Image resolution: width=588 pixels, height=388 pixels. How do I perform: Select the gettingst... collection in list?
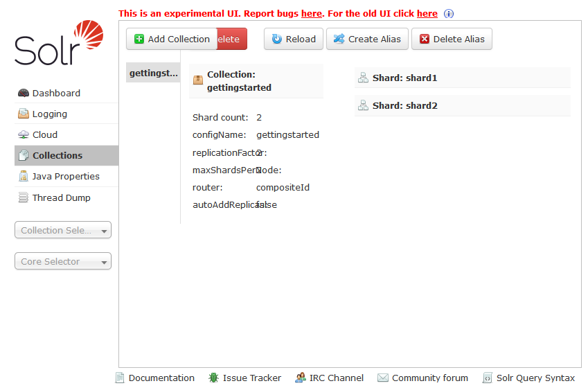pos(153,73)
